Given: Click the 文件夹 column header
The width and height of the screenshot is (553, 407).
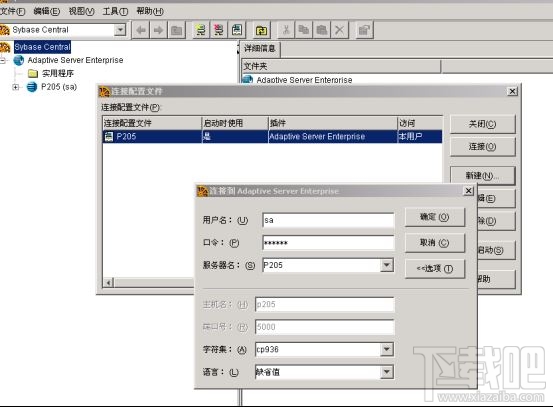Looking at the screenshot, I should tap(341, 66).
